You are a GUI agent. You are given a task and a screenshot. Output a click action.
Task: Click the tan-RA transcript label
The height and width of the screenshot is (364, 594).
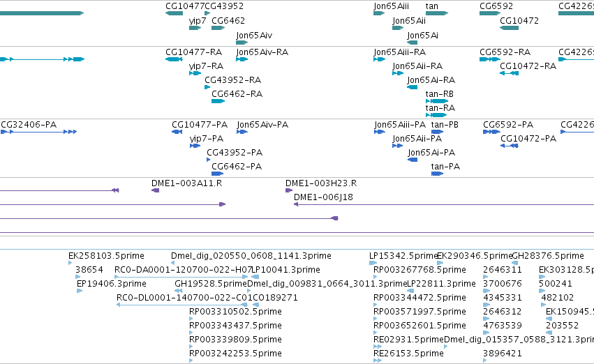(x=440, y=108)
